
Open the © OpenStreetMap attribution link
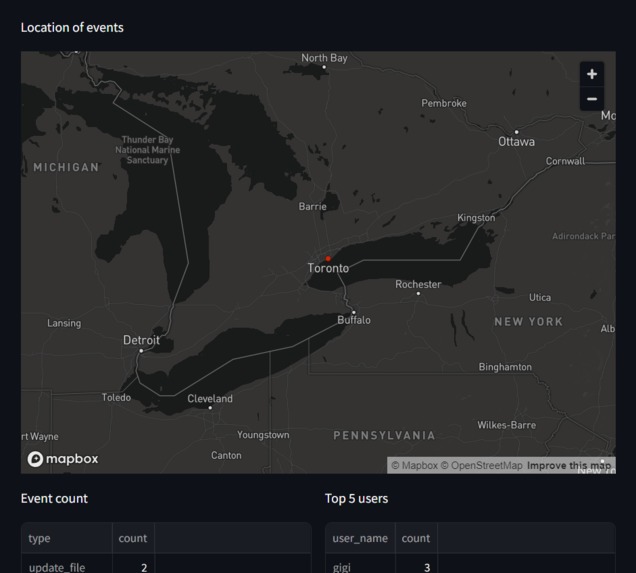pyautogui.click(x=481, y=466)
